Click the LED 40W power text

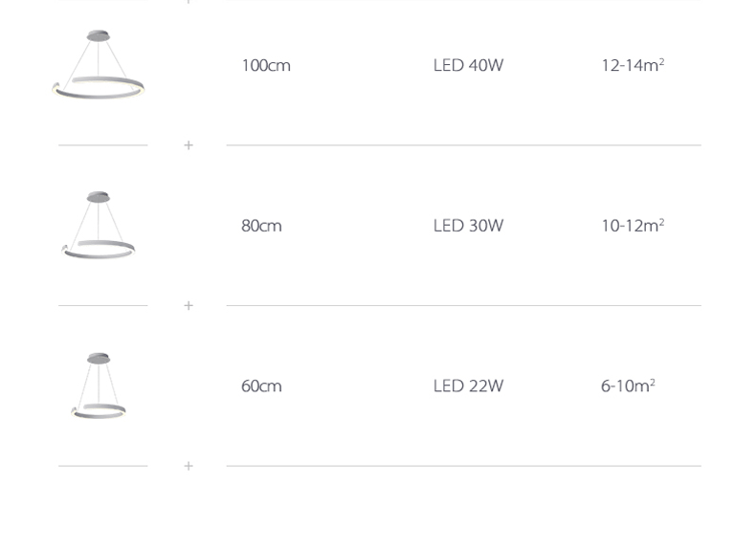468,65
